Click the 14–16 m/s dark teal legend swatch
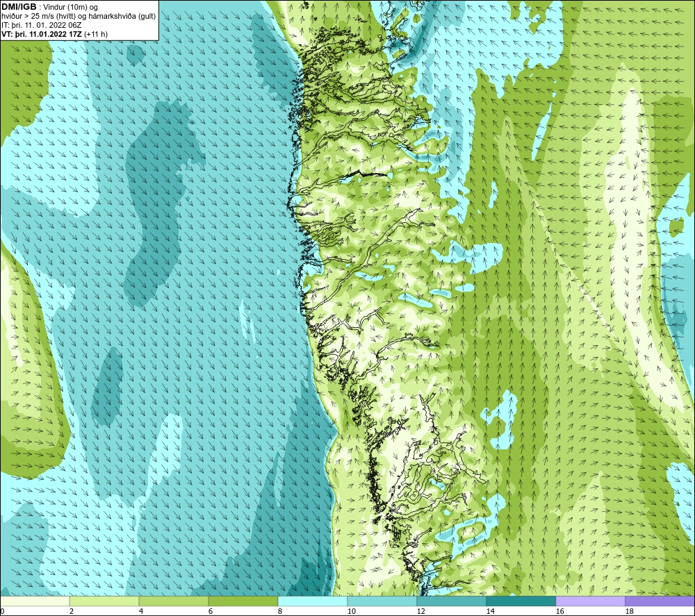This screenshot has height=616, width=695. (521, 601)
